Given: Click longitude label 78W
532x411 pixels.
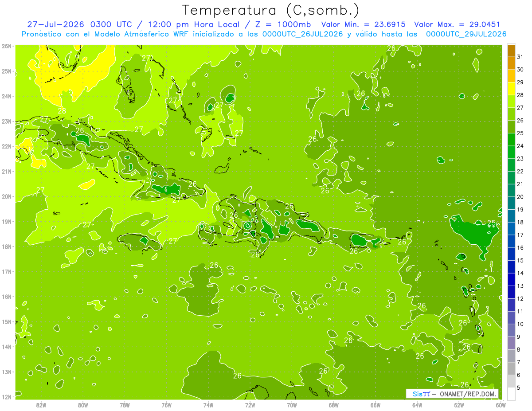Looking at the screenshot, I should tap(125, 404).
